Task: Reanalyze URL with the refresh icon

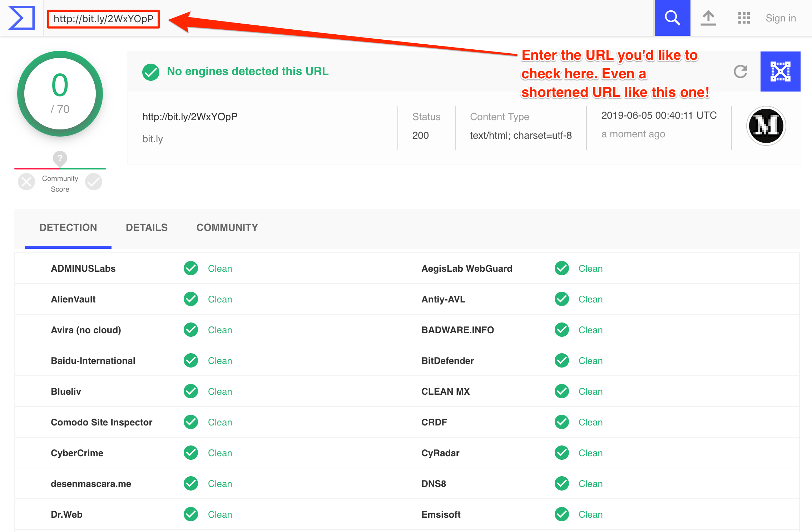Action: (x=741, y=72)
